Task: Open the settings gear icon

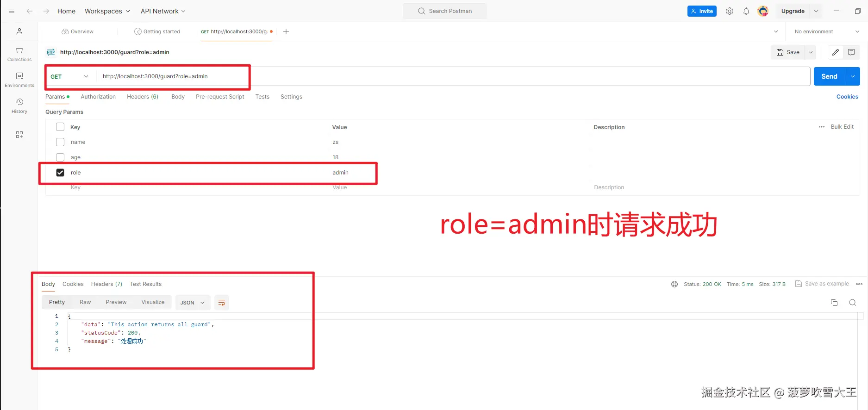Action: tap(730, 11)
